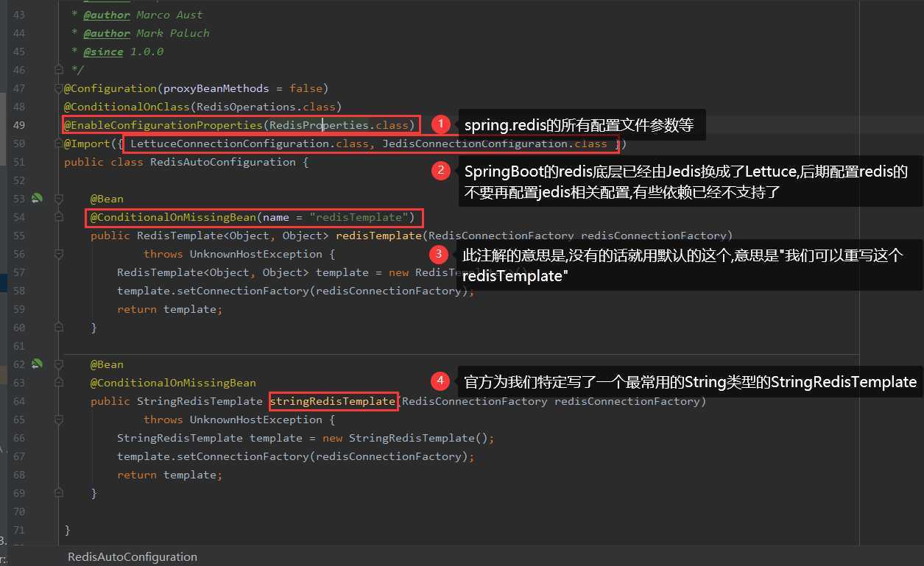Click the RedisProperties class reference
Image resolution: width=924 pixels, height=566 pixels.
[x=320, y=125]
